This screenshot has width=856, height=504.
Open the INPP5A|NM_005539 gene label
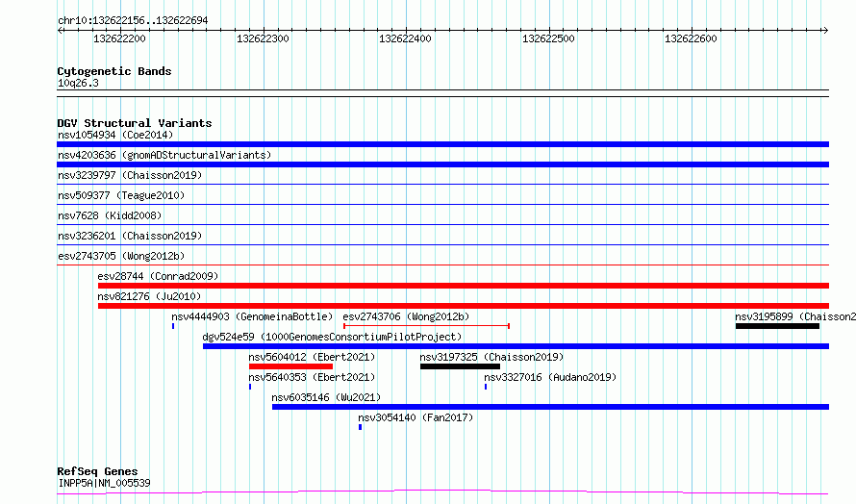tap(104, 483)
